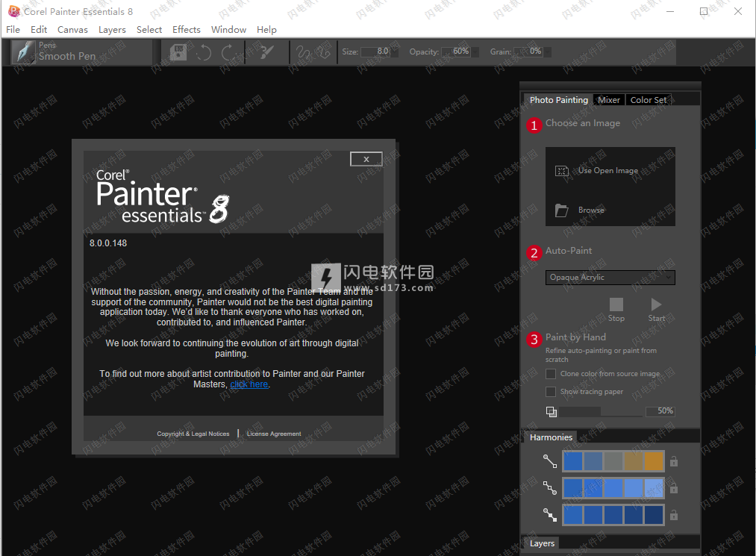
Task: Open the Layers menu
Action: tap(112, 30)
